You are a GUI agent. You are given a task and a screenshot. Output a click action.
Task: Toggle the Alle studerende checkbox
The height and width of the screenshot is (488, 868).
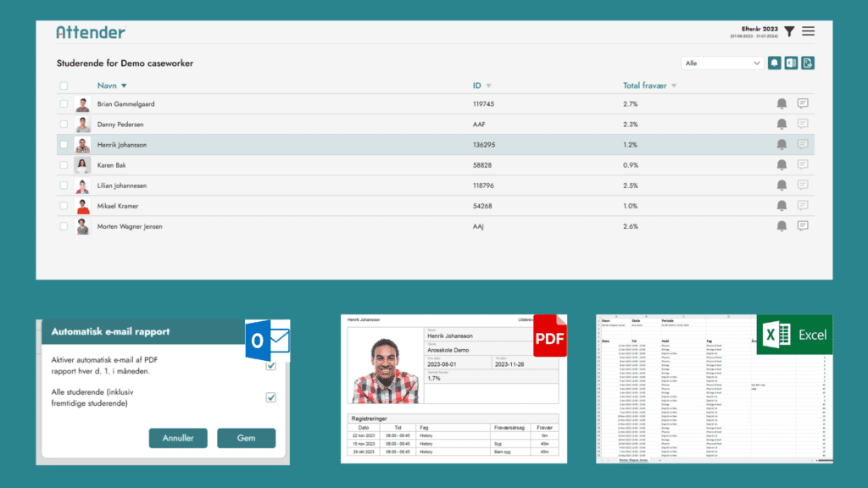point(271,397)
